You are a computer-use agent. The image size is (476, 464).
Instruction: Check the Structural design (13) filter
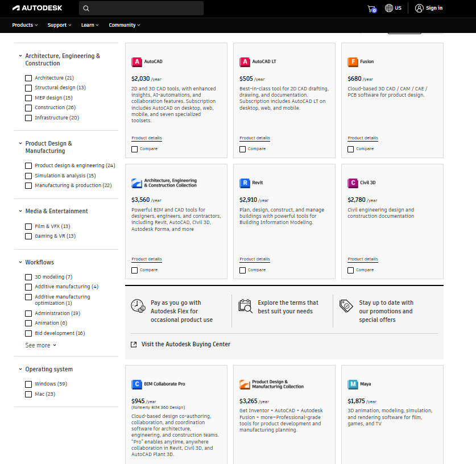click(28, 88)
